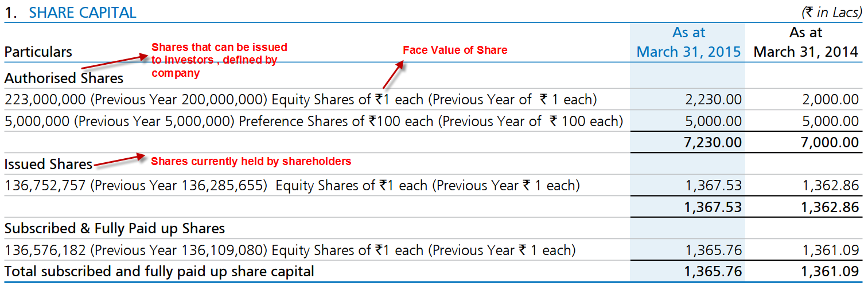
Task: Click the 7,230.00 authorised total for 2015
Action: (713, 142)
